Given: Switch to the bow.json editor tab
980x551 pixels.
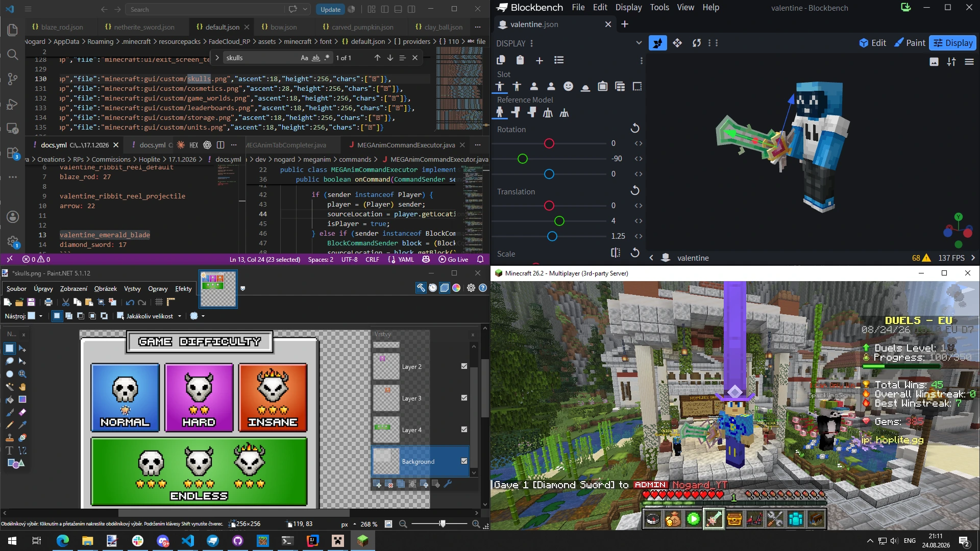Looking at the screenshot, I should tap(283, 27).
